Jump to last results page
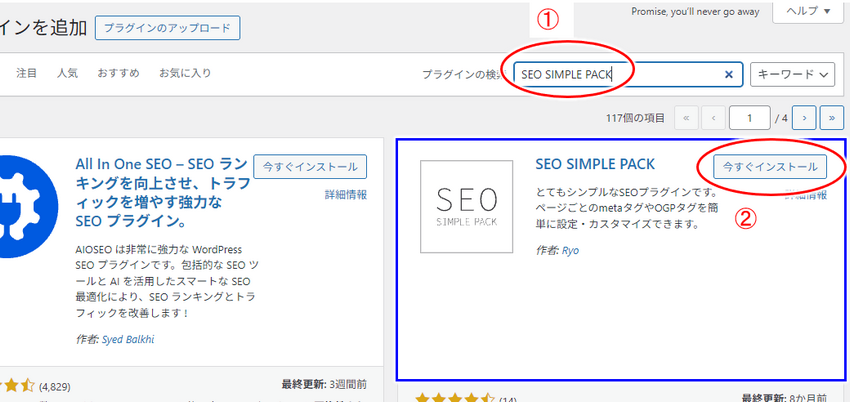The image size is (850, 402). (x=832, y=118)
